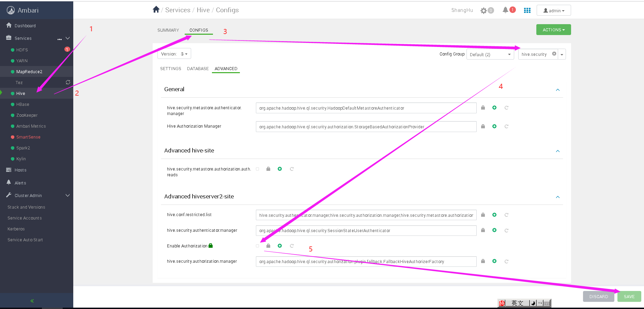Open Kerberos under Cluster Admin
This screenshot has width=644, height=309.
(16, 229)
